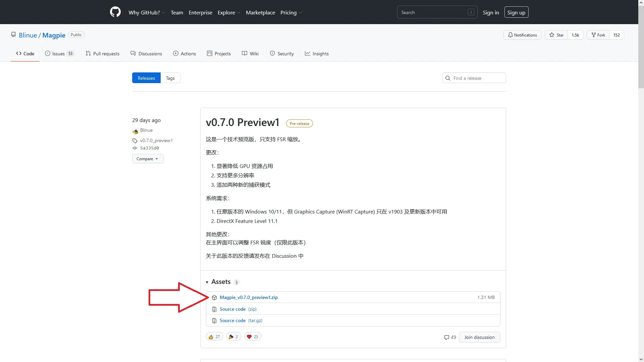Open the Team menu link
The image size is (644, 362).
[177, 12]
